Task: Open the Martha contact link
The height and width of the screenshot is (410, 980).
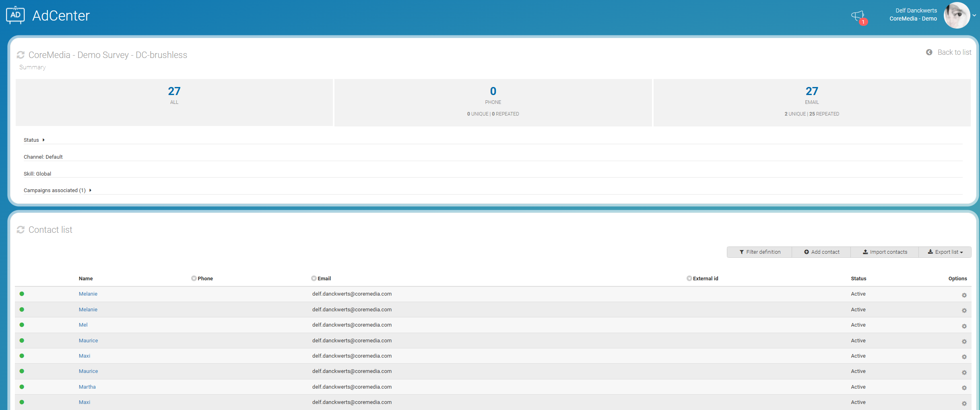Action: (x=87, y=387)
